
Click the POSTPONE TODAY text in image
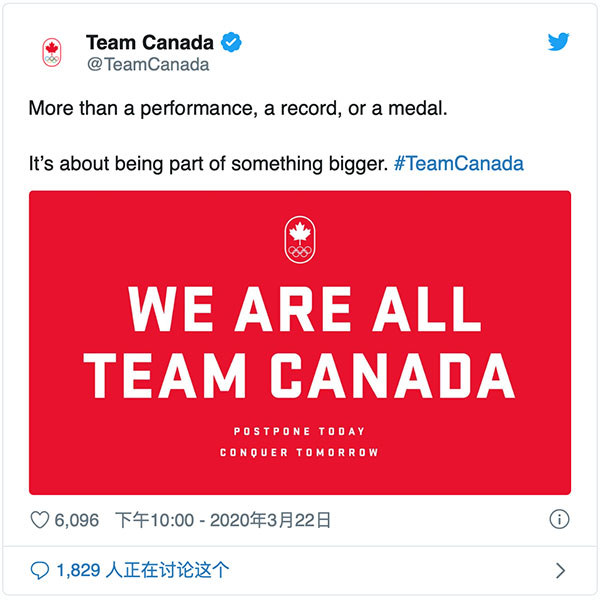(299, 432)
